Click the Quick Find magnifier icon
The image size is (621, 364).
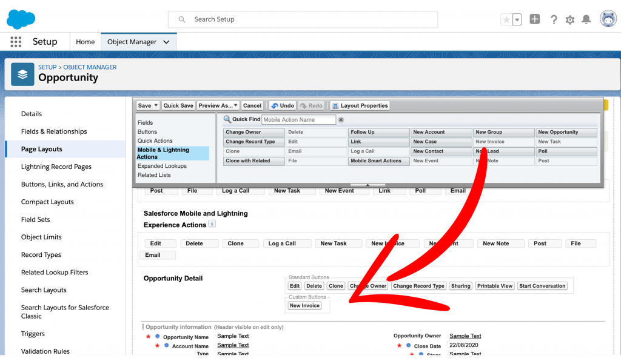[227, 119]
